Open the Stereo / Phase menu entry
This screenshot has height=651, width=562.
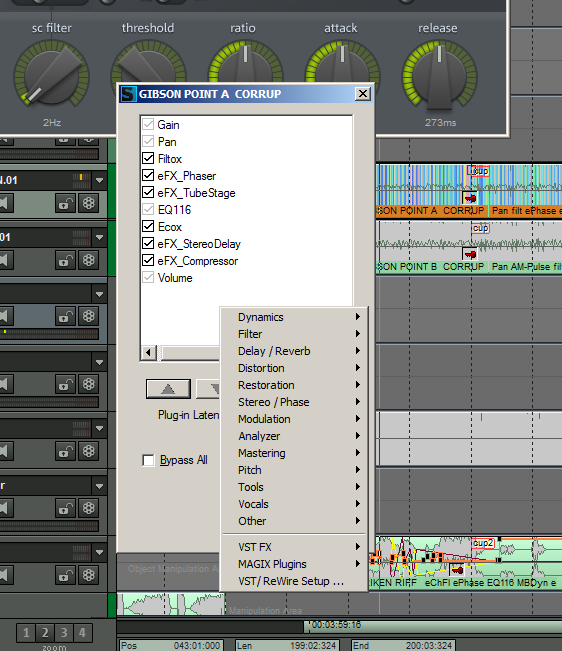(x=294, y=402)
